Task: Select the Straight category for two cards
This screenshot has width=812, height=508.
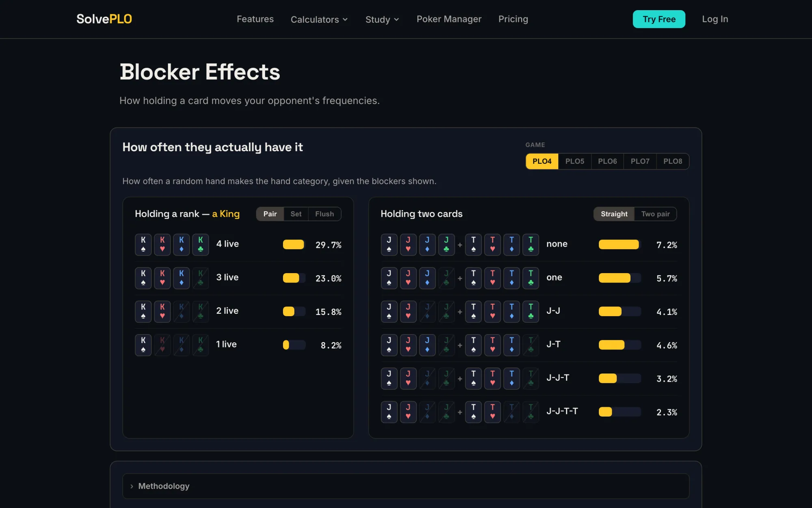Action: (x=614, y=214)
